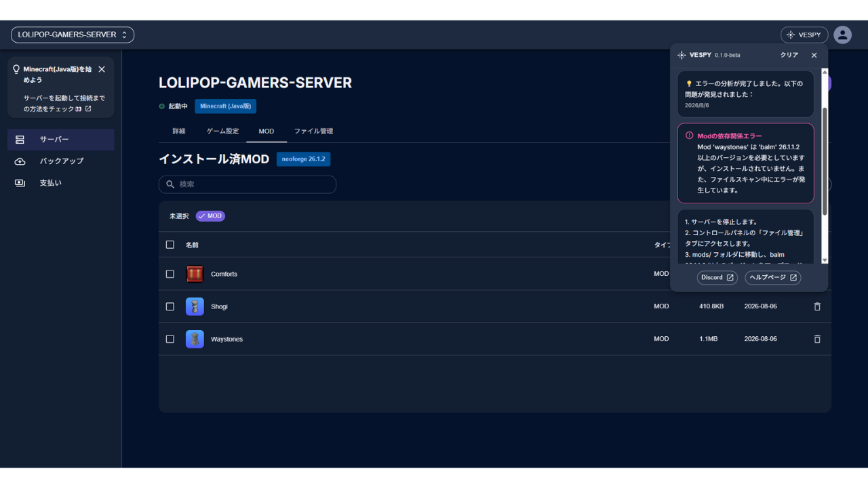Viewport: 868px width, 488px height.
Task: Click クリア in the VESPY panel
Action: click(789, 55)
